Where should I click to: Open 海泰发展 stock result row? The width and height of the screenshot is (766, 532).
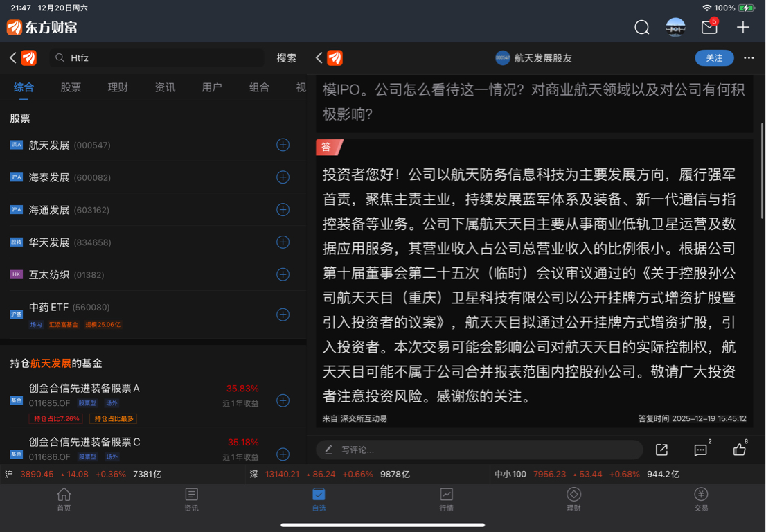coord(153,177)
